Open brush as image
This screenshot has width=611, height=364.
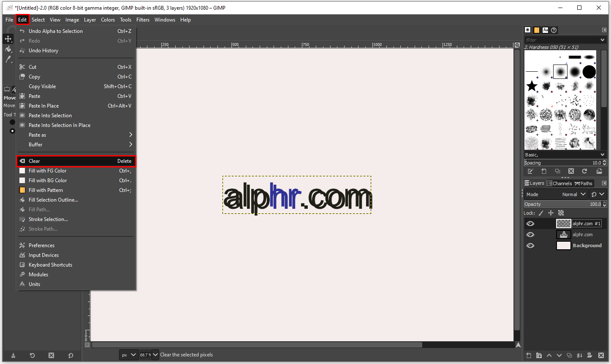(599, 171)
